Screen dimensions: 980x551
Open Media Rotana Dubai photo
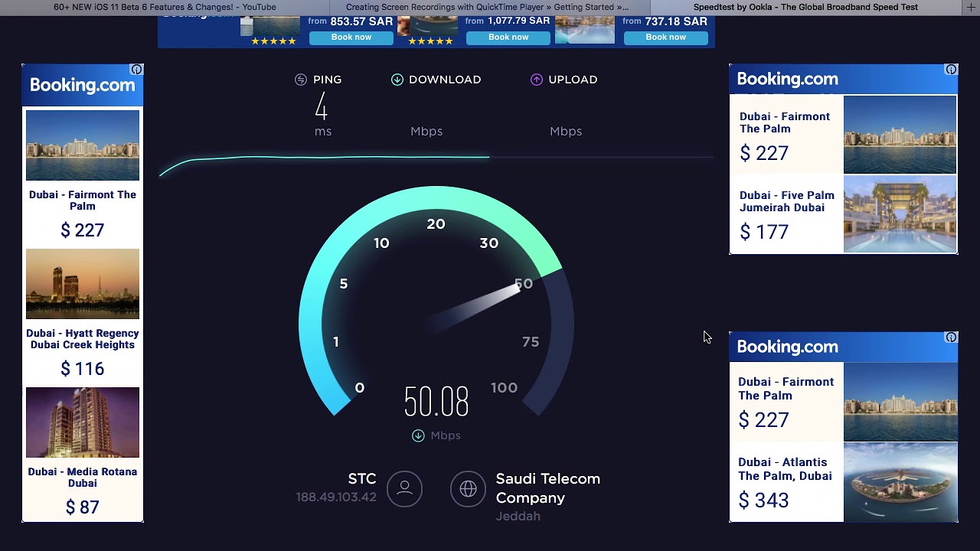pos(83,422)
